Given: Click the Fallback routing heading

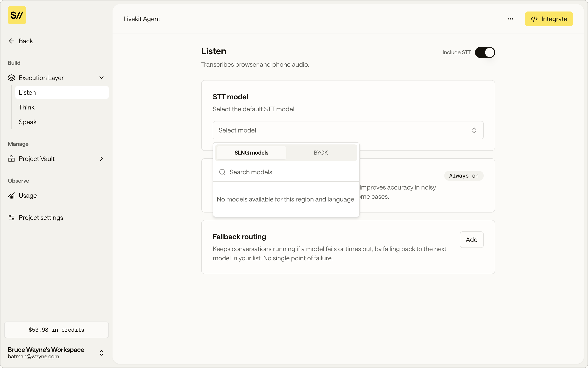Looking at the screenshot, I should 239,237.
